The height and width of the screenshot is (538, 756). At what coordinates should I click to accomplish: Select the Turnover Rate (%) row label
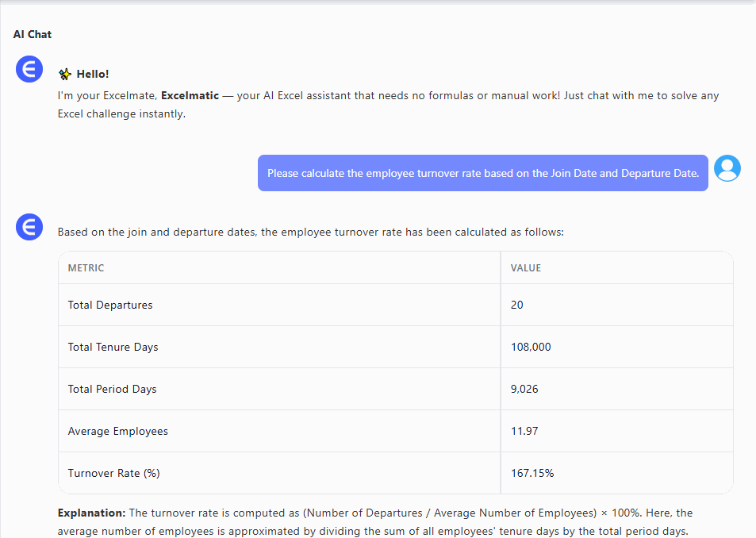click(x=113, y=473)
